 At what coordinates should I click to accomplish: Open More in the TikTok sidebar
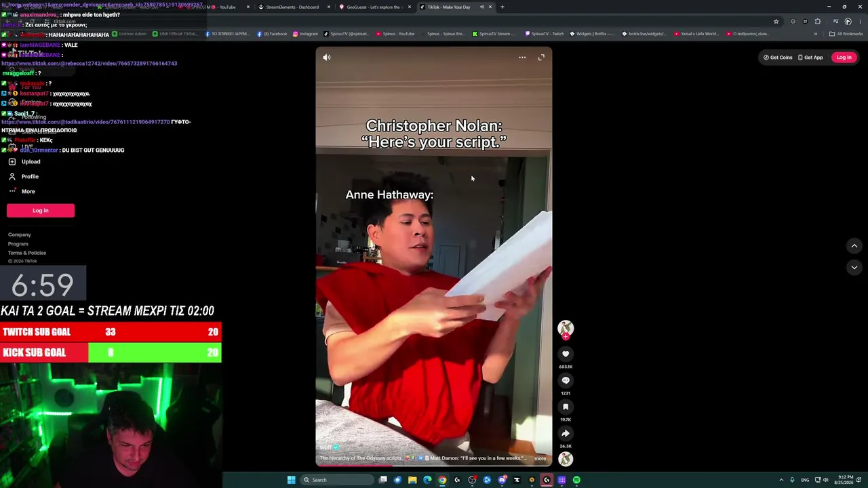28,192
